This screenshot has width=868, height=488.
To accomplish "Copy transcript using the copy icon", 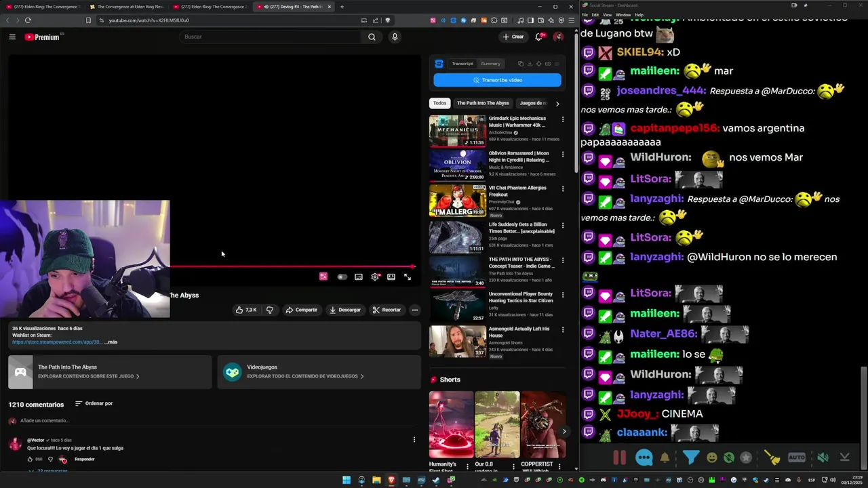I will [x=520, y=64].
